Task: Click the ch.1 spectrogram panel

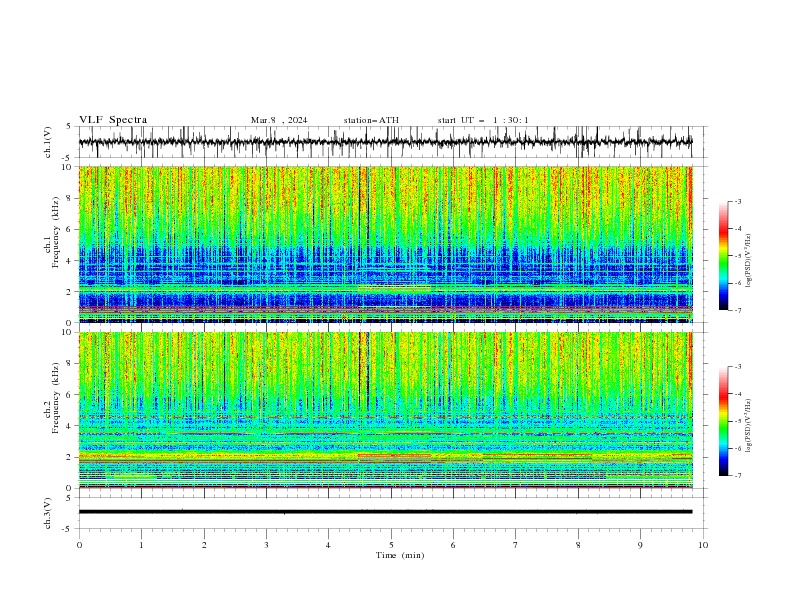Action: point(386,244)
